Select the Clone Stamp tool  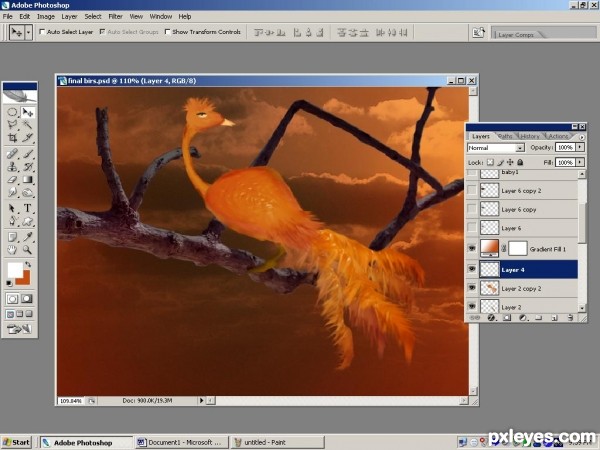click(12, 166)
